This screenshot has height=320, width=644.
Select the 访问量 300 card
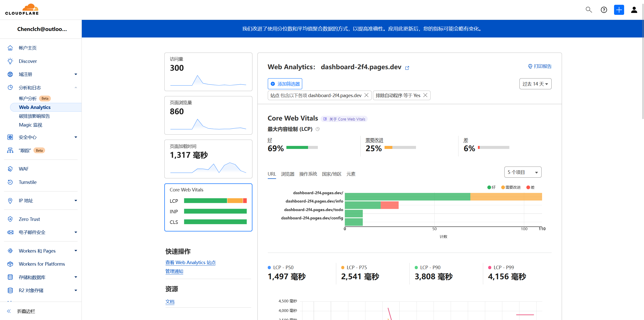(208, 72)
